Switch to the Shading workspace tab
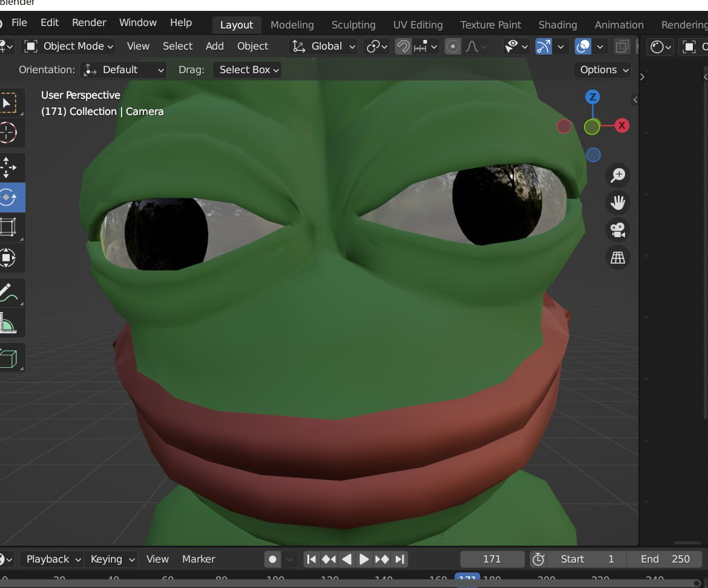This screenshot has width=708, height=588. pyautogui.click(x=558, y=25)
